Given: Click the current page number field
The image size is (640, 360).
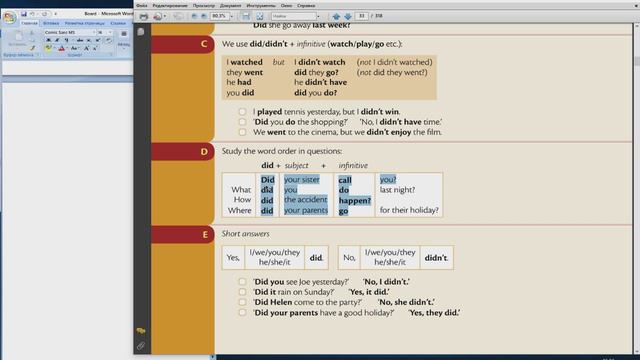Looking at the screenshot, I should point(362,16).
